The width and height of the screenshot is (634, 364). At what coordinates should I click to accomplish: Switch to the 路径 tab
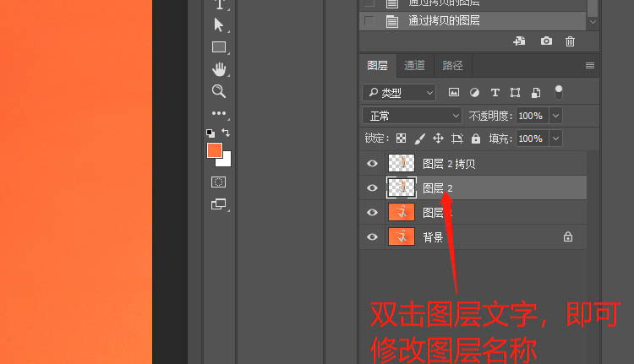pos(452,66)
